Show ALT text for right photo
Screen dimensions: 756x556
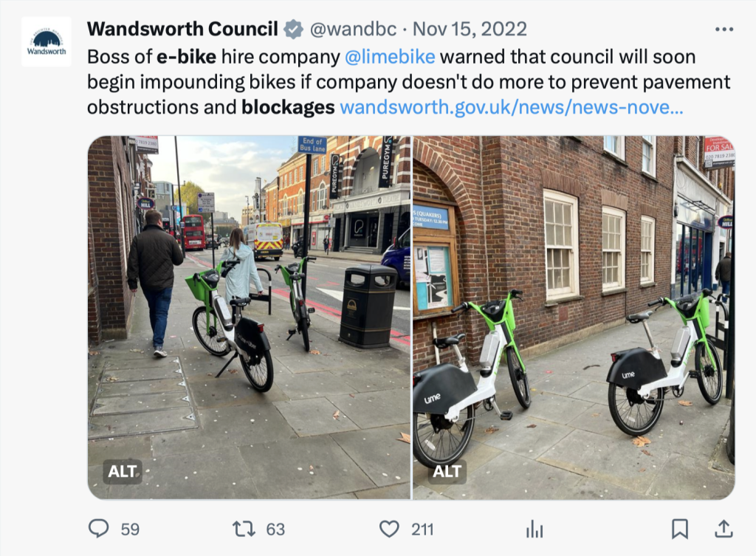pos(447,471)
